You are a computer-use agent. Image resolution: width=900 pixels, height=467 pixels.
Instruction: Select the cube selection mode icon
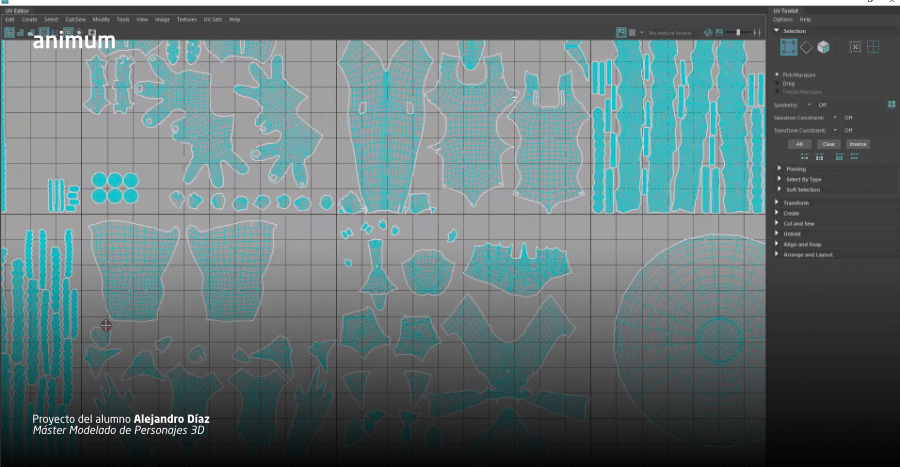823,47
